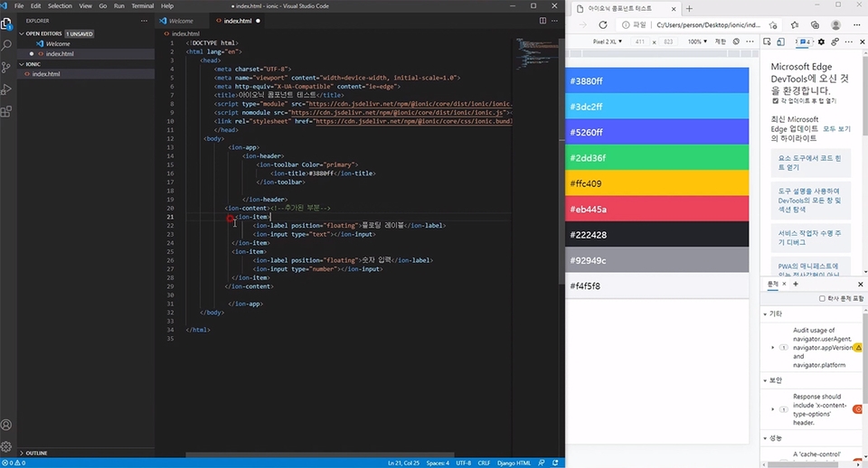Toggle the show-after-update checkbox in the welcome panel
The width and height of the screenshot is (868, 468).
[x=775, y=101]
